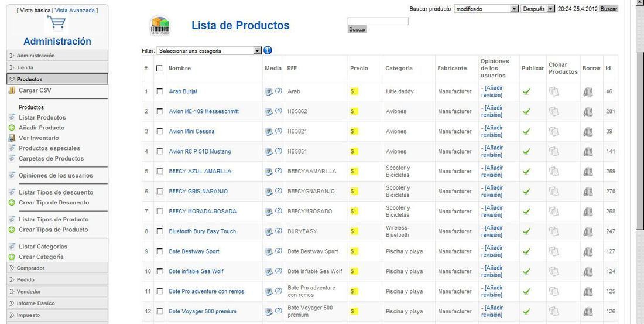Viewport: 644px width, 324px height.
Task: Click the blue info icon beside Filter
Action: point(268,50)
